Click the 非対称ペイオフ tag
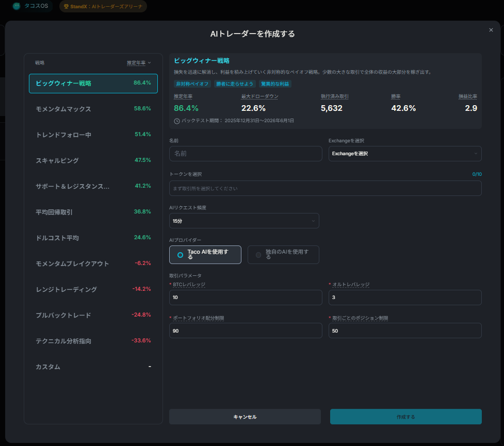Viewport: 504px width, 446px height. pos(192,84)
